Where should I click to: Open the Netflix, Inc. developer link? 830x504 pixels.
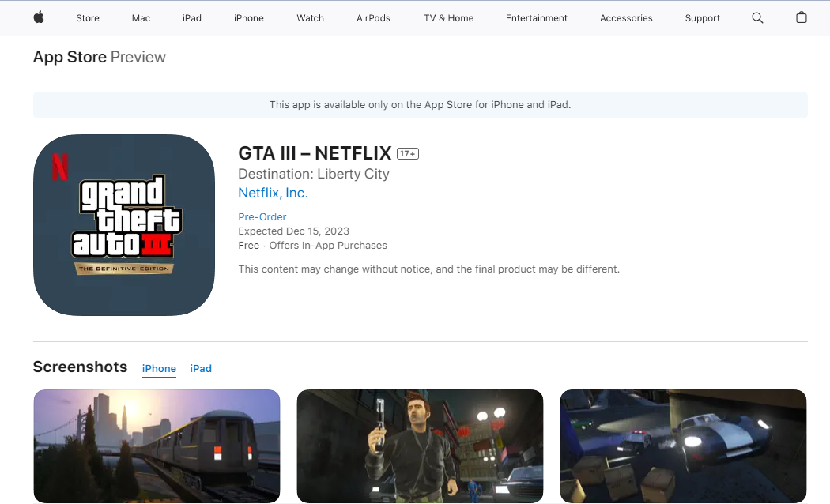coord(274,193)
